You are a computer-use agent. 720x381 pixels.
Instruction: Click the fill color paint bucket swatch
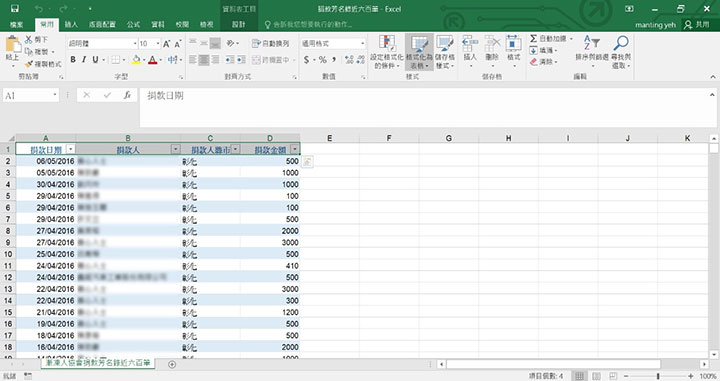[136, 60]
